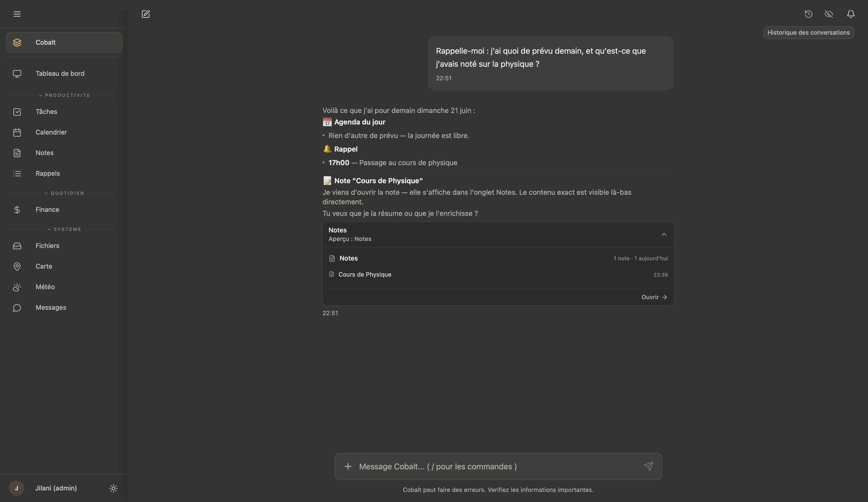The image size is (868, 502).
Task: Collapse the sidebar with the hamburger icon
Action: (17, 14)
